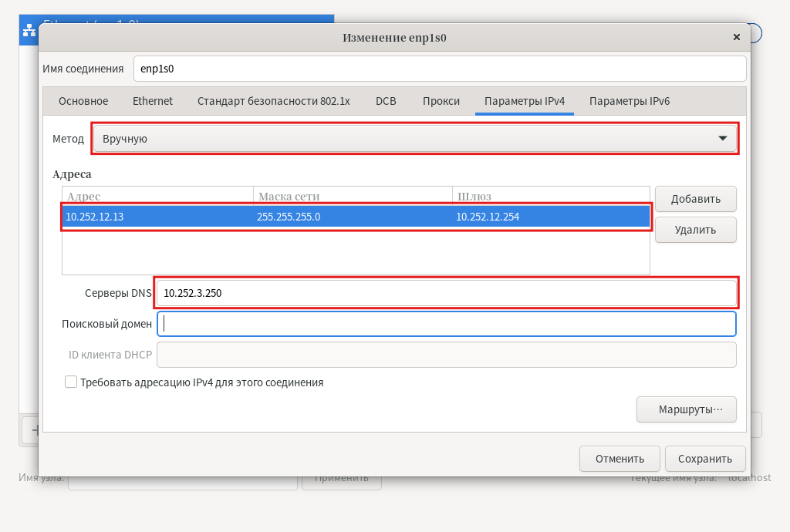Open the Прокси tab
Viewport: 790px width, 532px height.
(441, 101)
